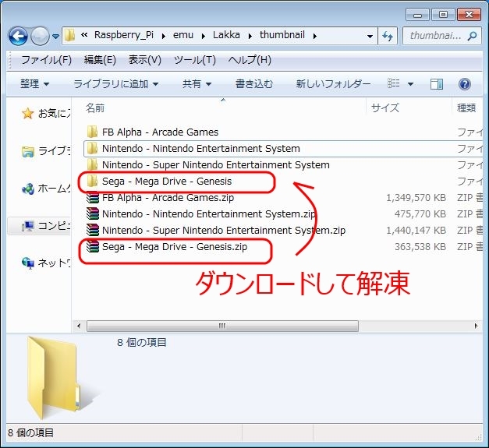This screenshot has height=448, width=489.
Task: Open ライブラリ in the sidebar
Action: (x=45, y=151)
